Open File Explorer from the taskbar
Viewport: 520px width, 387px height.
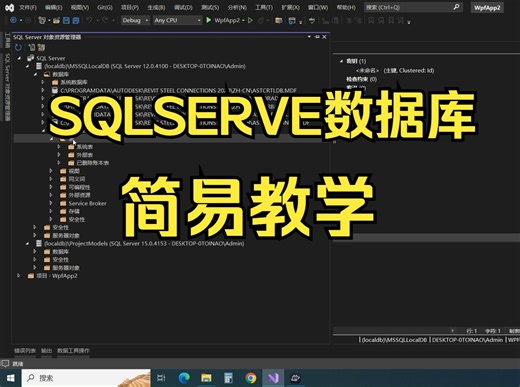pos(206,378)
